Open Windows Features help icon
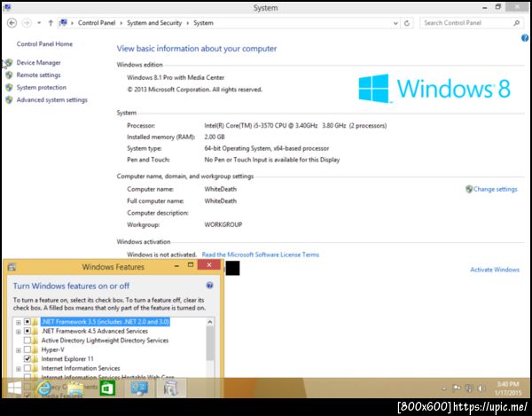The image size is (532, 416). pyautogui.click(x=209, y=286)
